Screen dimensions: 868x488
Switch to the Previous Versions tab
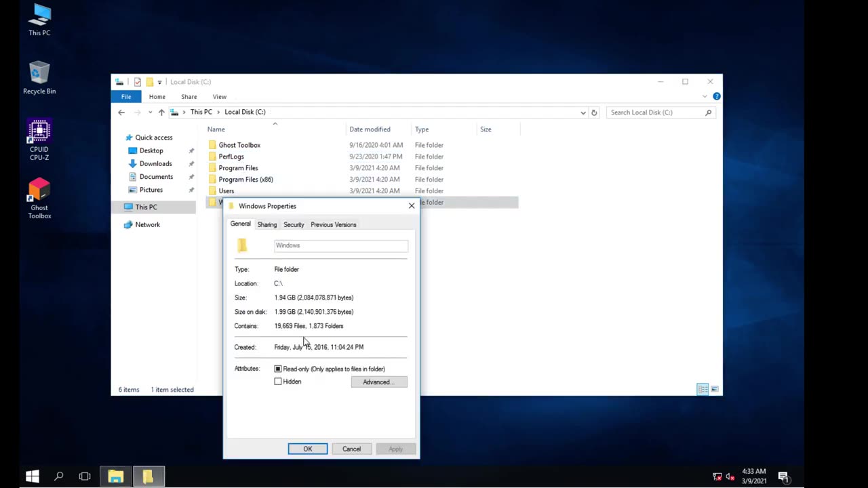pyautogui.click(x=334, y=224)
